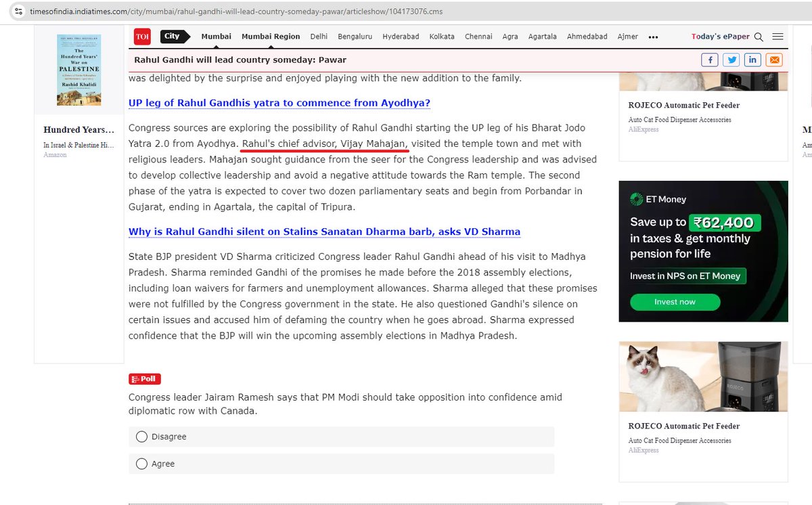
Task: Click lower ROJECO Automatic Pet Feeder title
Action: click(684, 426)
